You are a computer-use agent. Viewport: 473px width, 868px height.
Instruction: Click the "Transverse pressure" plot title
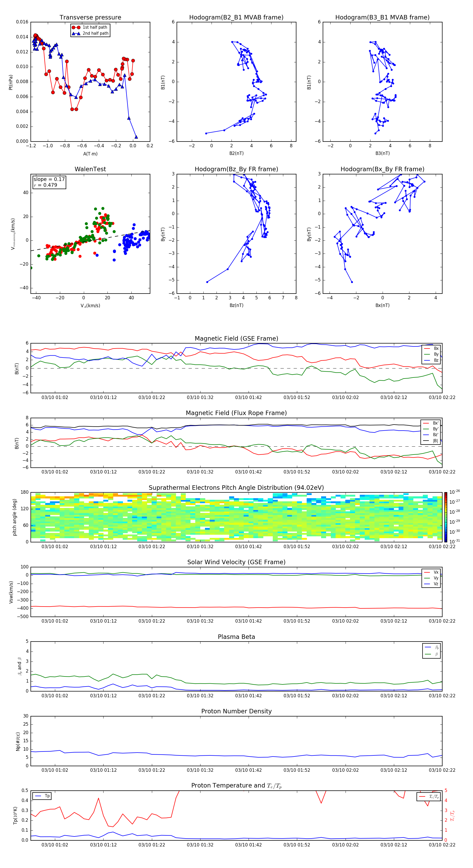click(90, 17)
